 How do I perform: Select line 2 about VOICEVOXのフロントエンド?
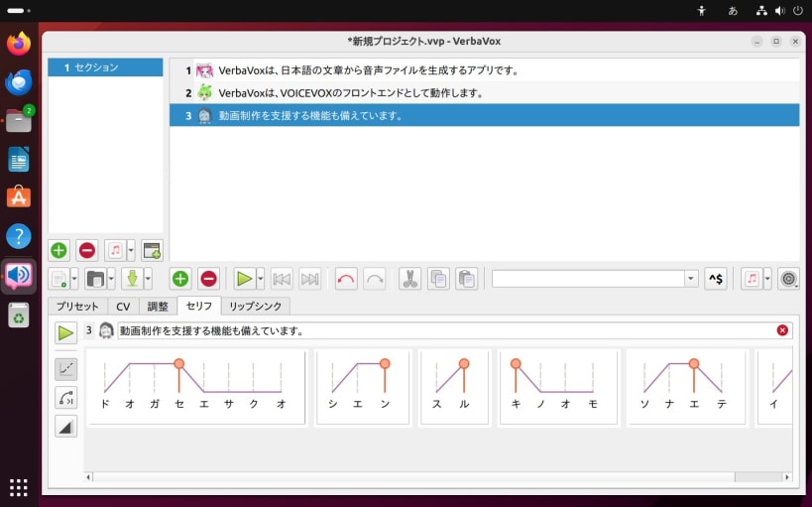(484, 93)
